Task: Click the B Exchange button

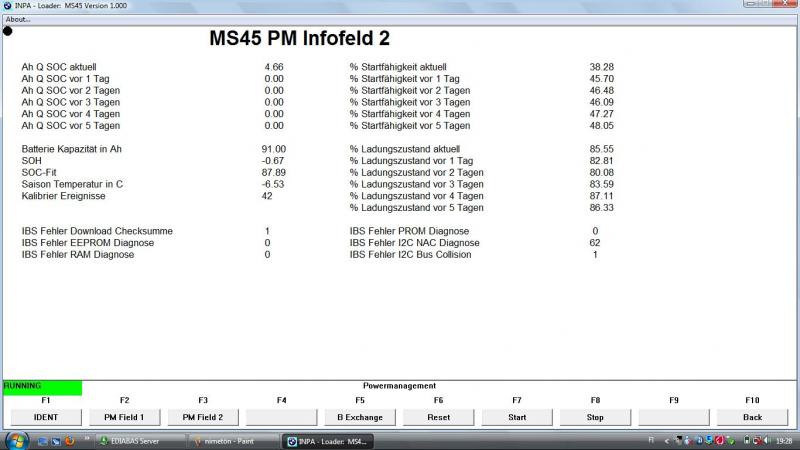Action: 360,417
